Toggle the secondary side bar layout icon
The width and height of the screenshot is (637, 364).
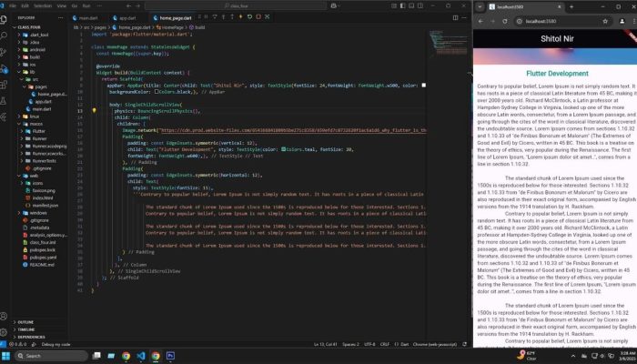[x=420, y=6]
